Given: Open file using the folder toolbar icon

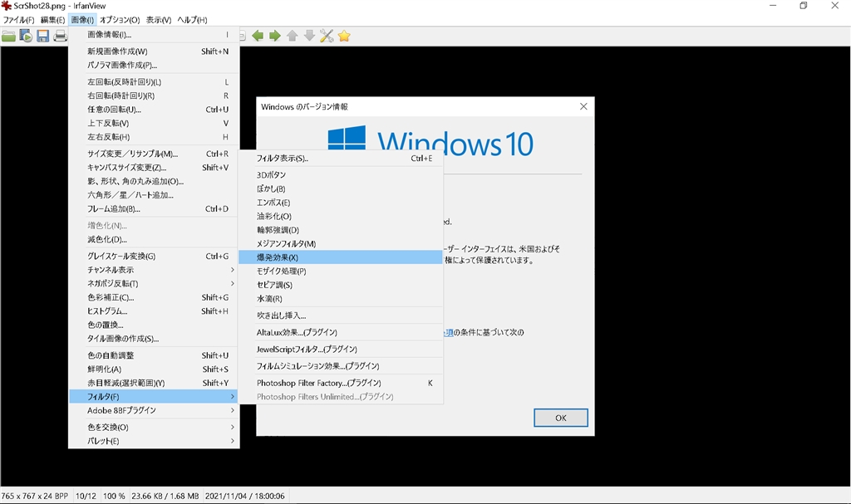Looking at the screenshot, I should [x=8, y=37].
